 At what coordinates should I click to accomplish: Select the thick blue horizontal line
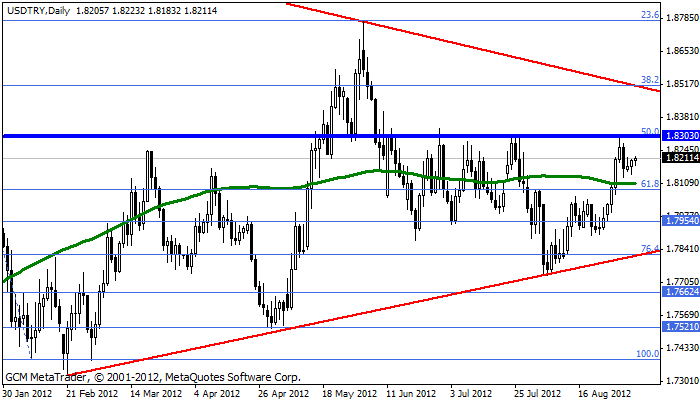click(330, 135)
